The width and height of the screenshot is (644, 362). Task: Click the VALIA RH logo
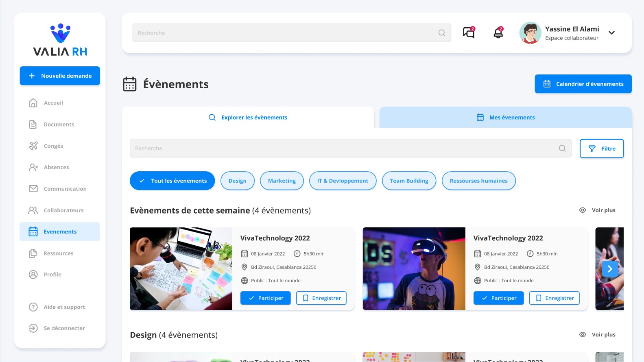[x=60, y=40]
